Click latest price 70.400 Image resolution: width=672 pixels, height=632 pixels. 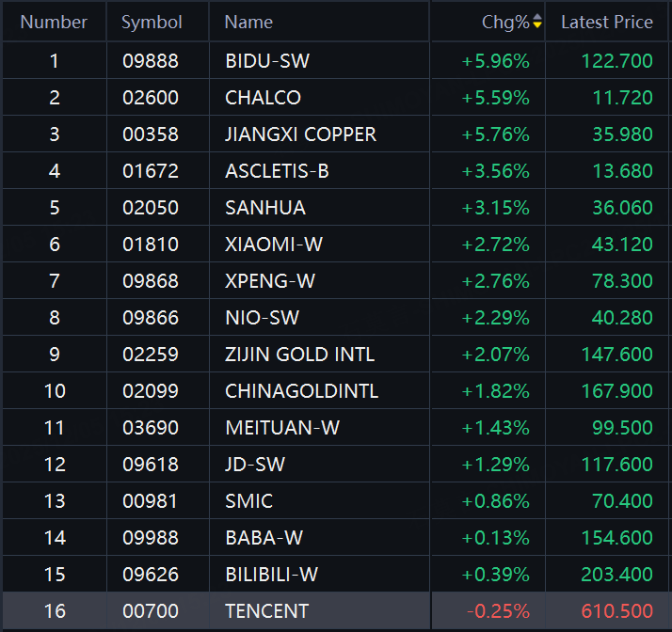pyautogui.click(x=623, y=501)
